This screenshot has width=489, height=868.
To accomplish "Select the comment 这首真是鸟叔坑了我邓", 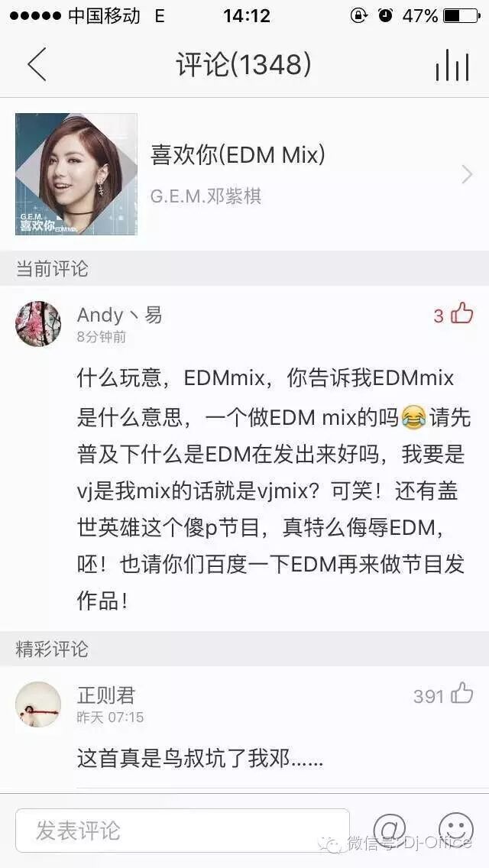I will pyautogui.click(x=200, y=759).
